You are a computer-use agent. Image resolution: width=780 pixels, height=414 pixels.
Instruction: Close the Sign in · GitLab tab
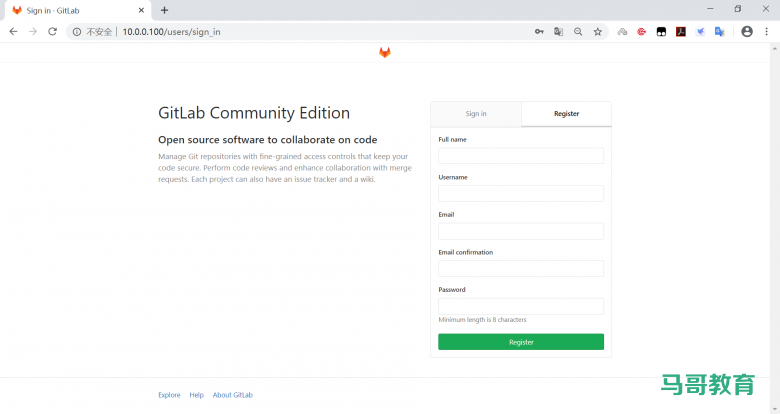(x=141, y=10)
